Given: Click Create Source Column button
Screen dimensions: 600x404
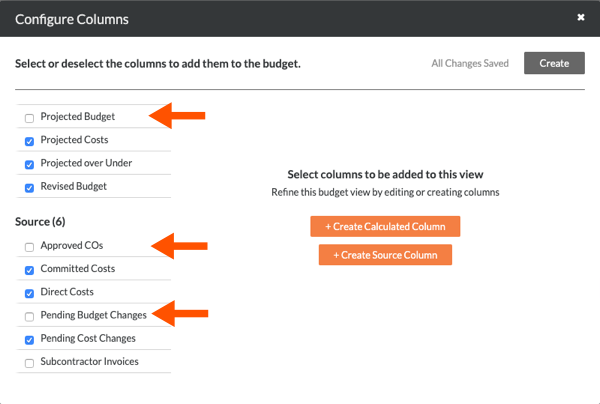Looking at the screenshot, I should tap(385, 255).
